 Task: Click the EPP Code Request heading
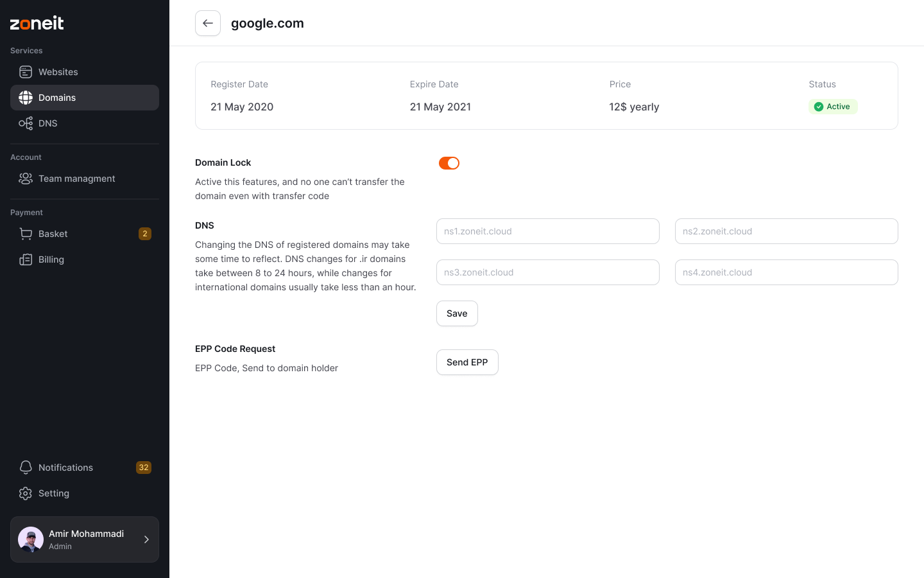click(235, 349)
